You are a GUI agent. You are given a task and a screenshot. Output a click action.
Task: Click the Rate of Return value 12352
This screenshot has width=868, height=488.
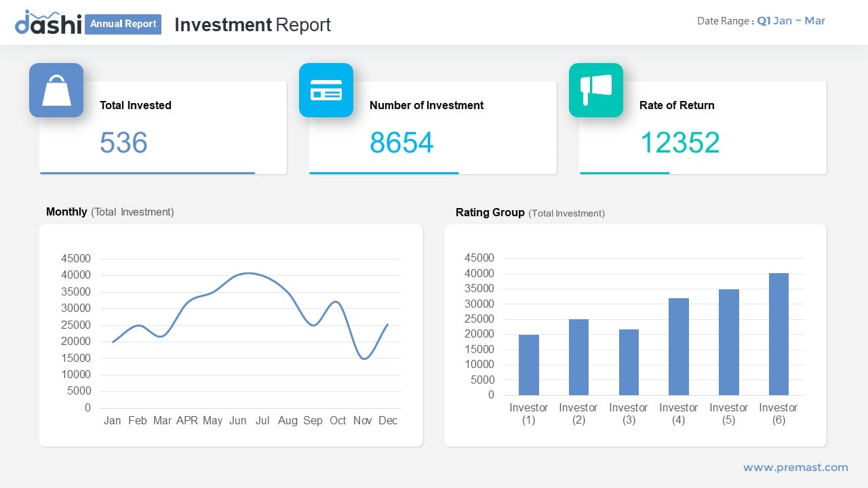click(x=679, y=142)
